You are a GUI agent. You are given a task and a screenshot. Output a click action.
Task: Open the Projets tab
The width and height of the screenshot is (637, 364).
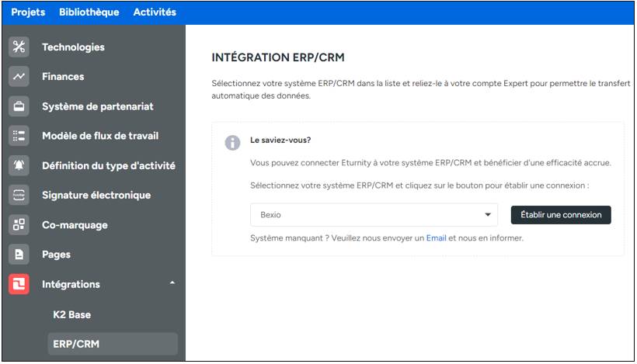28,12
